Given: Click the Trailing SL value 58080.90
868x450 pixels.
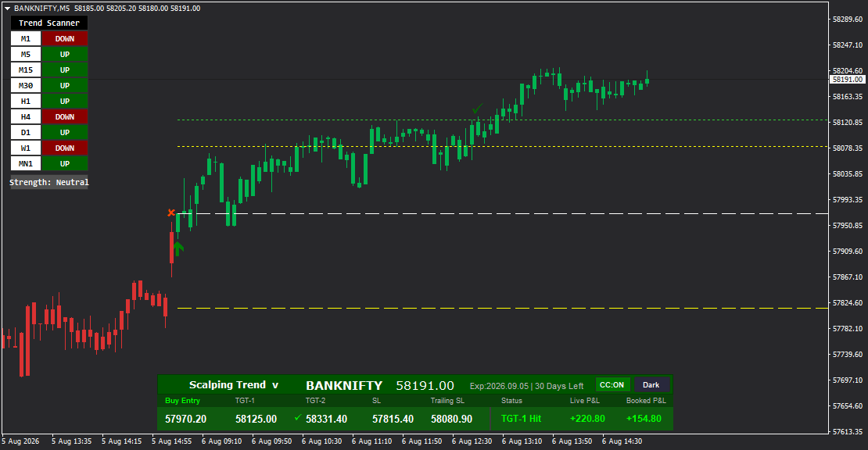Looking at the screenshot, I should (x=451, y=419).
